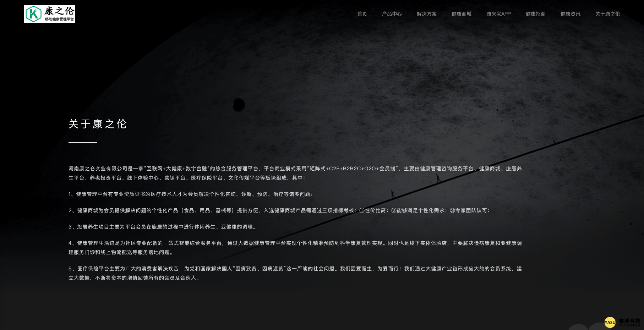The height and width of the screenshot is (330, 644).
Task: Click the large 关于康之伦 page heading
Action: click(98, 124)
